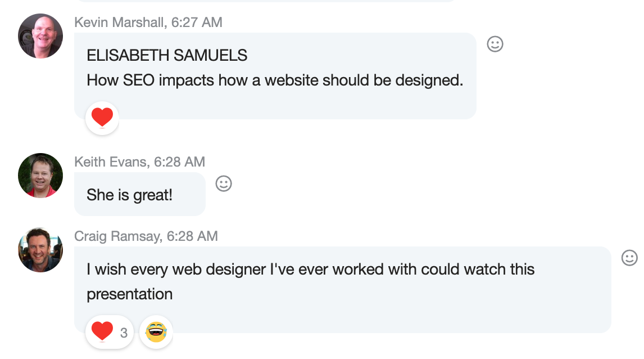View Craig Ramsay's profile photo
The width and height of the screenshot is (644, 359).
point(40,250)
